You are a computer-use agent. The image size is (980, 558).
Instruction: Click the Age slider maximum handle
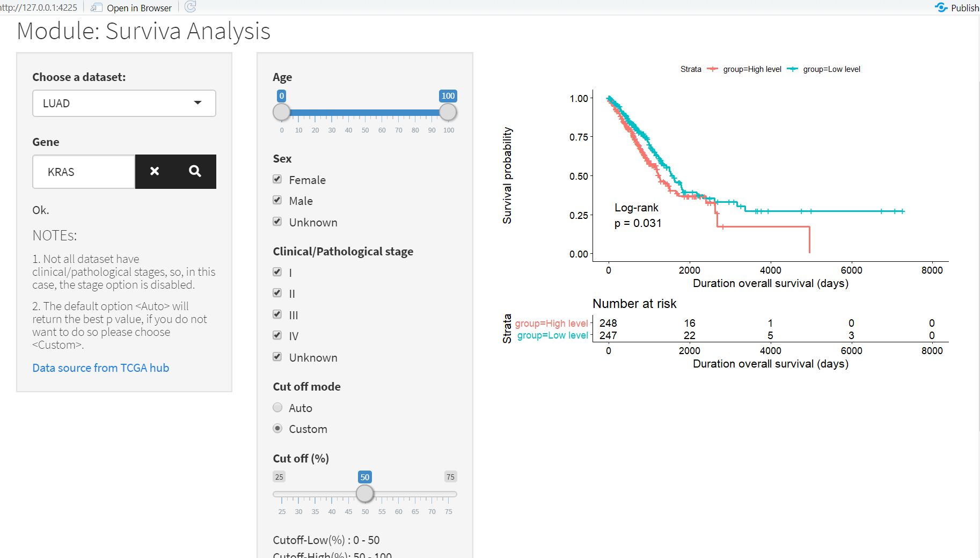(448, 112)
